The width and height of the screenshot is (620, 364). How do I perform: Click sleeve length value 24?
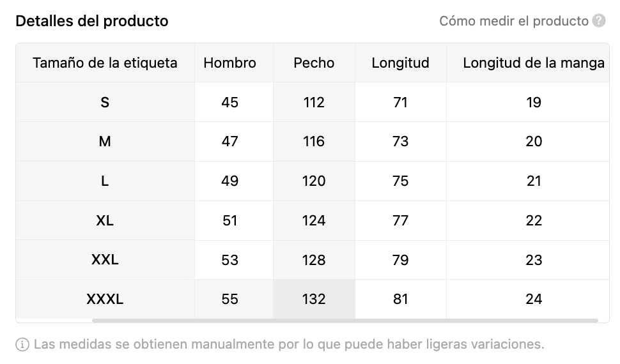point(534,300)
